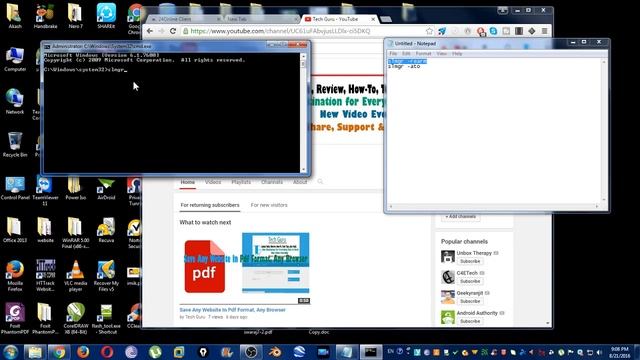Image resolution: width=640 pixels, height=360 pixels.
Task: Open Google Chrome from the taskbar
Action: pyautogui.click(x=59, y=352)
